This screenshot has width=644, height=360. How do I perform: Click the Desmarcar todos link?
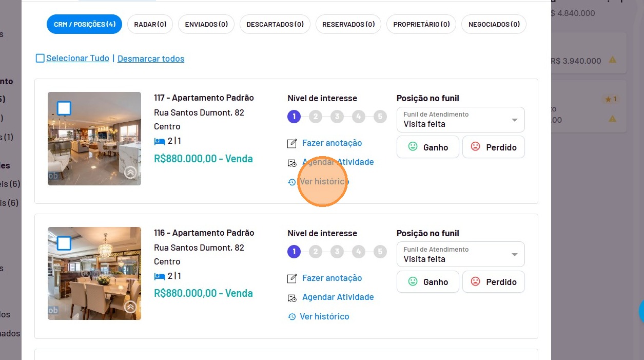pos(151,59)
